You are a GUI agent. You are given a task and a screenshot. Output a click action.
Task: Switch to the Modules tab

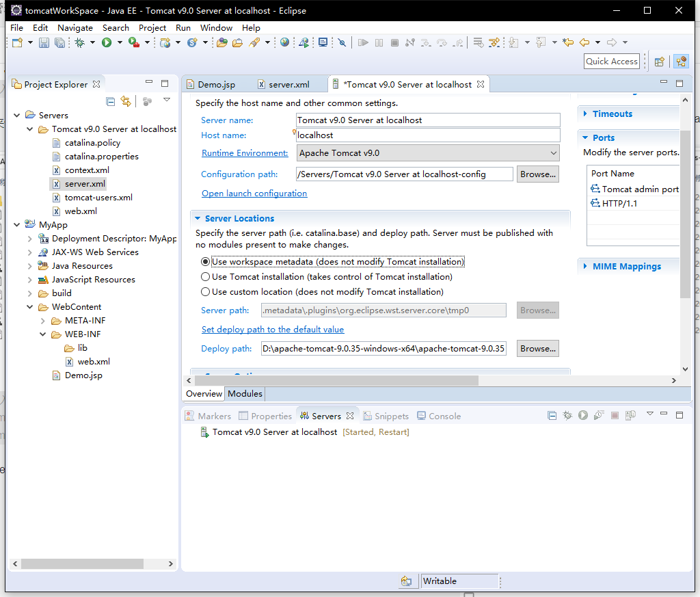(x=245, y=394)
